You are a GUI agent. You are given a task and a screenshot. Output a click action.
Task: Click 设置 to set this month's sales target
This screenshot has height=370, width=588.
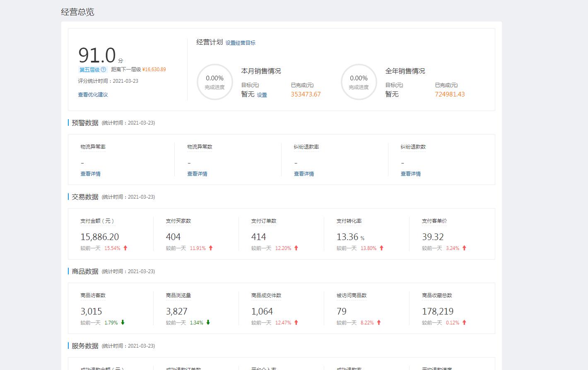click(x=261, y=95)
